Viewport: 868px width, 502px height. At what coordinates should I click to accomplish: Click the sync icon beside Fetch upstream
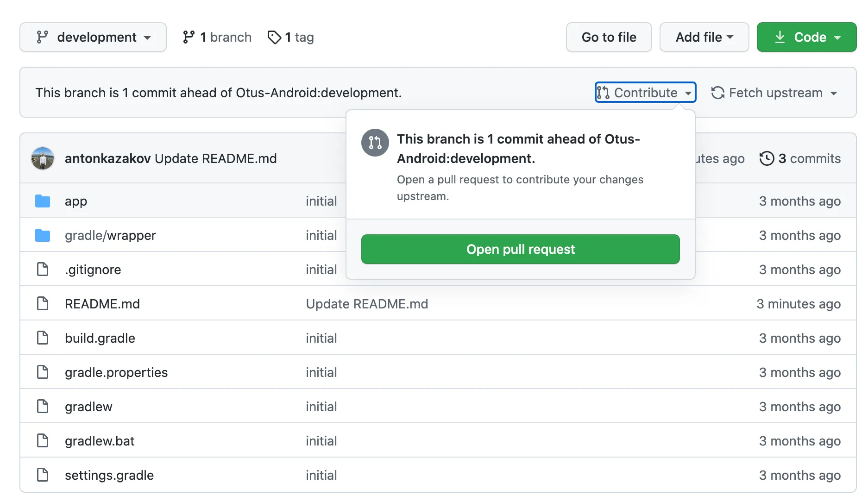[x=717, y=93]
